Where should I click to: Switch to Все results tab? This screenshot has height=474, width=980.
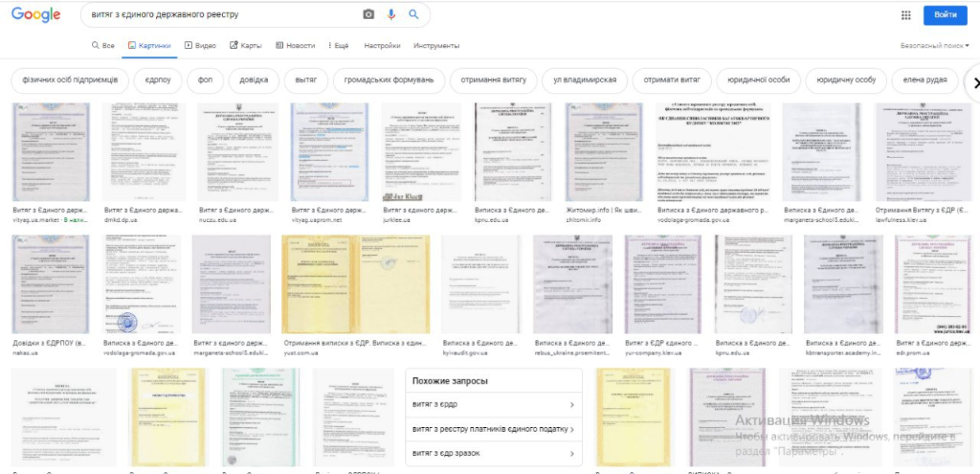coord(103,46)
